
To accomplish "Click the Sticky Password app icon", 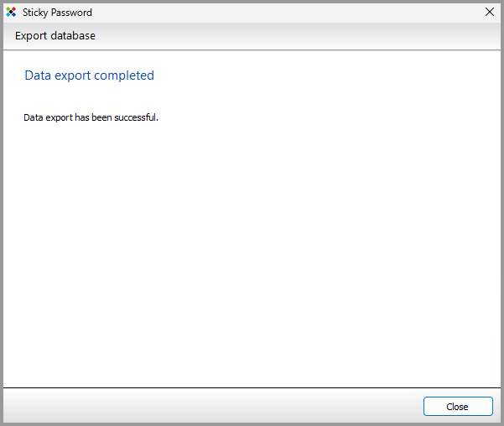I will click(11, 13).
